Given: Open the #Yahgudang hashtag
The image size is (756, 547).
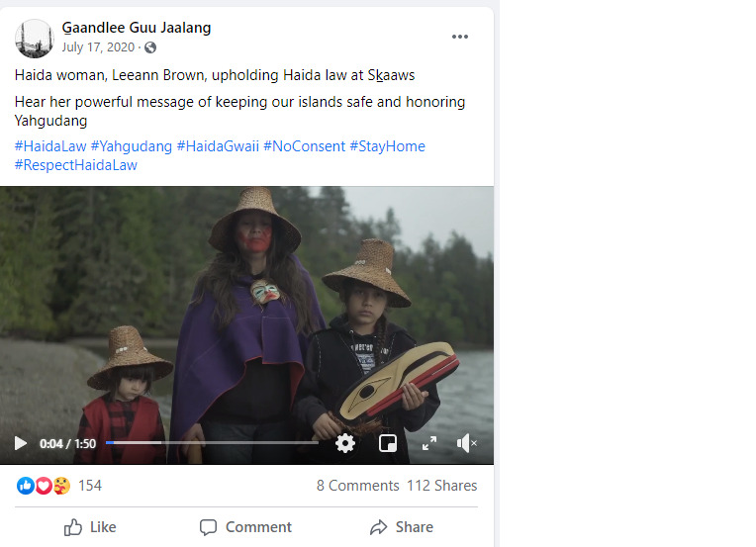Looking at the screenshot, I should [131, 146].
